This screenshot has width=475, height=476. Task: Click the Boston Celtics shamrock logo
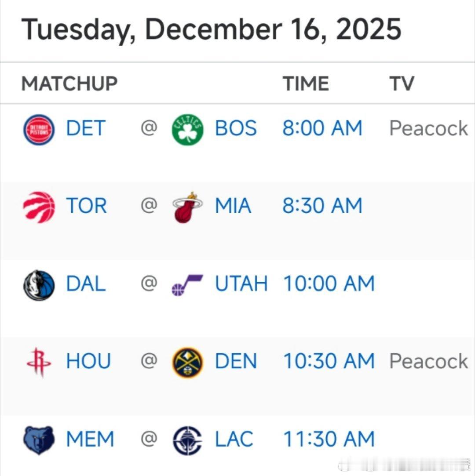188,130
